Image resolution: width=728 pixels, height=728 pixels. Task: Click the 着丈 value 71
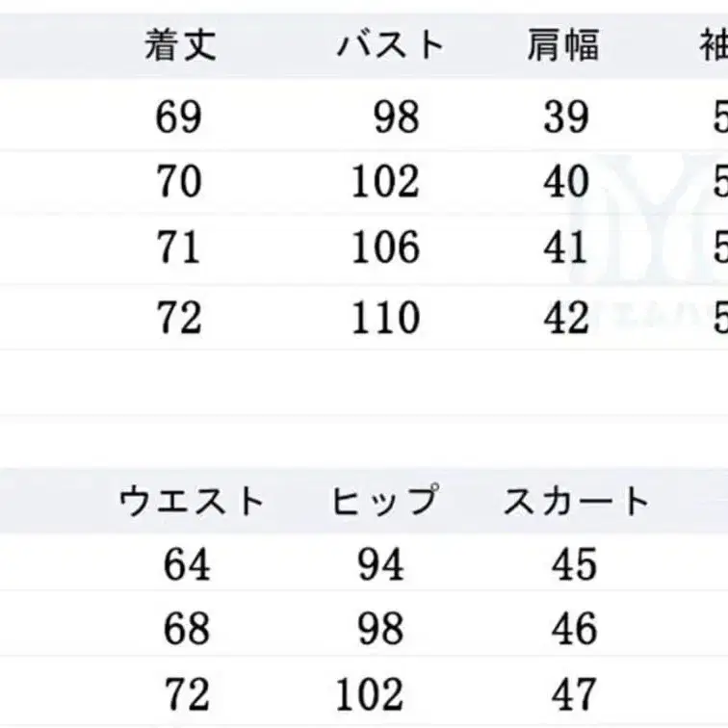tap(179, 247)
